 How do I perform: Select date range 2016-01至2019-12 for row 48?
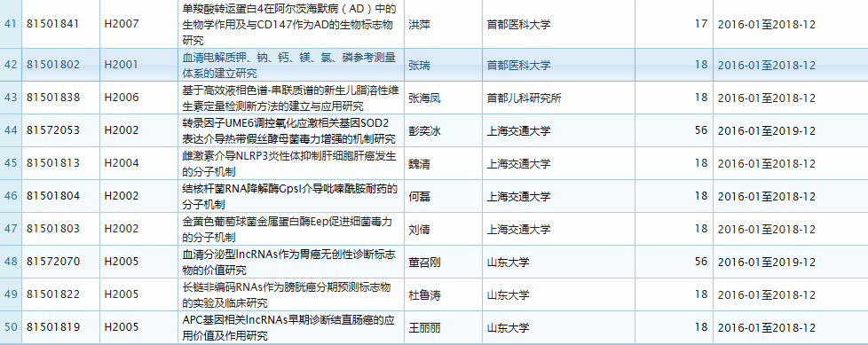point(766,262)
